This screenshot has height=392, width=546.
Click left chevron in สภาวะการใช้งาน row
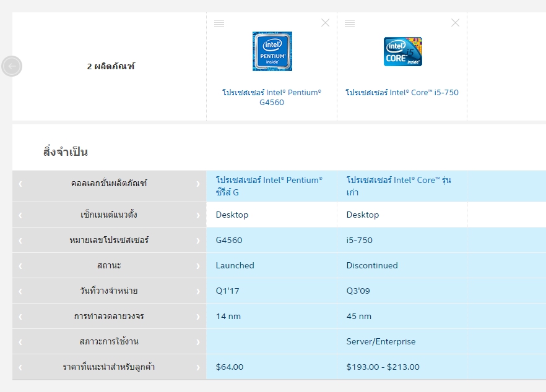(x=20, y=343)
